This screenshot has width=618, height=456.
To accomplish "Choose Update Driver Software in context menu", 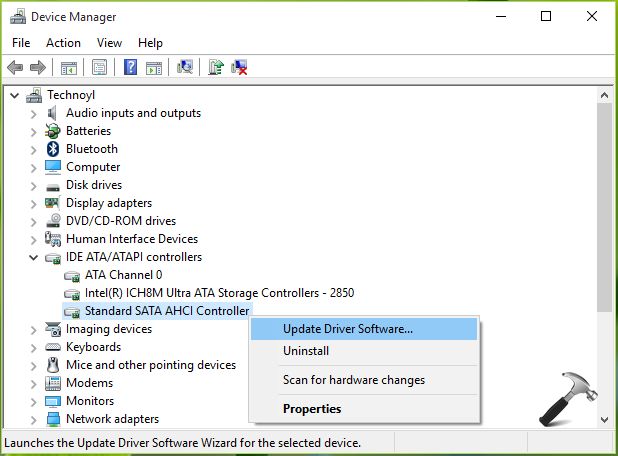I will pyautogui.click(x=364, y=329).
